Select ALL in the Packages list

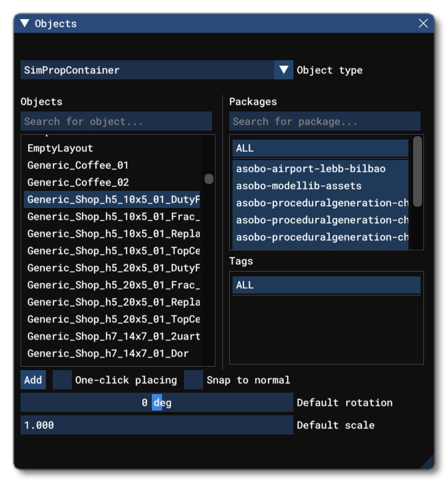(320, 148)
